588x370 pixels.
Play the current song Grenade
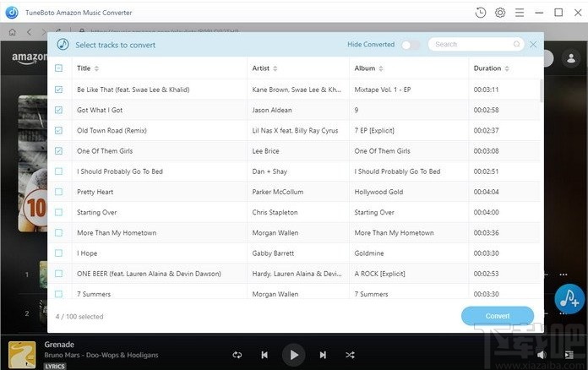293,355
